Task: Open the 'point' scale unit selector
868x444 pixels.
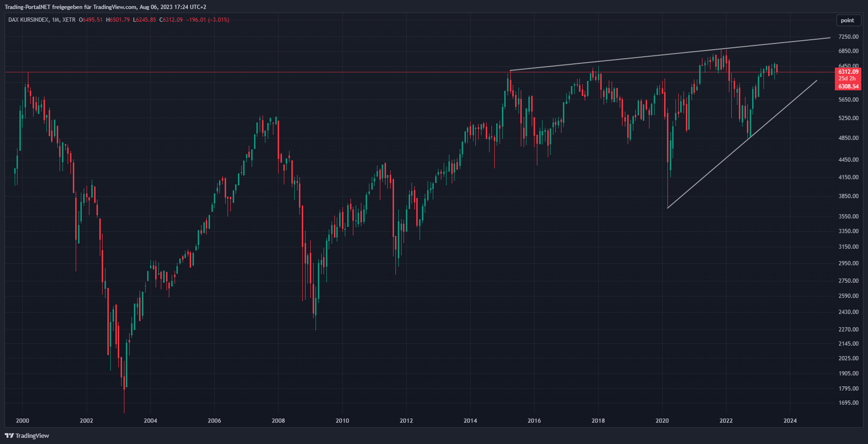Action: 847,20
